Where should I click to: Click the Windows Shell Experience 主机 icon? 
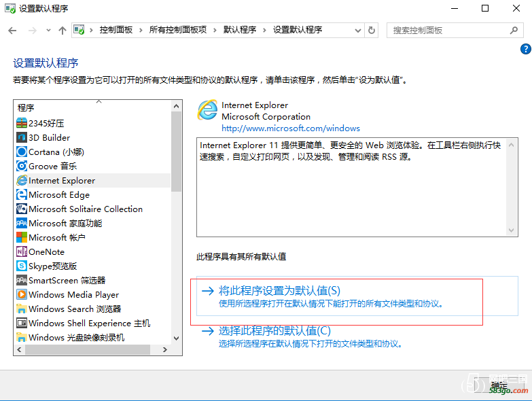[22, 323]
